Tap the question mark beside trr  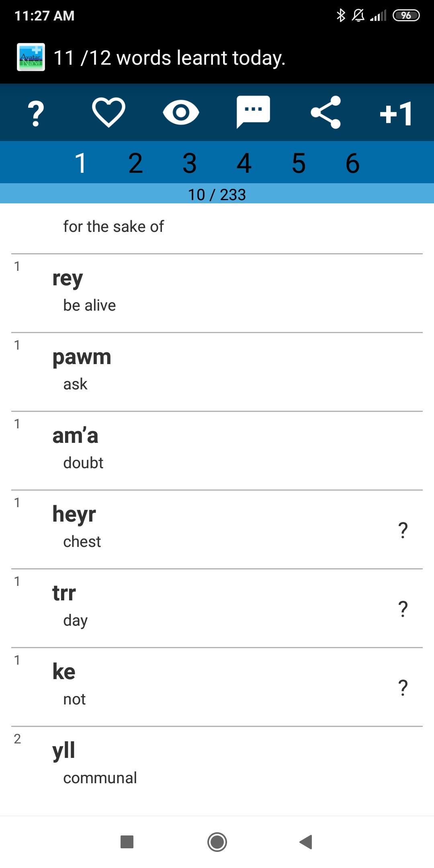(403, 609)
